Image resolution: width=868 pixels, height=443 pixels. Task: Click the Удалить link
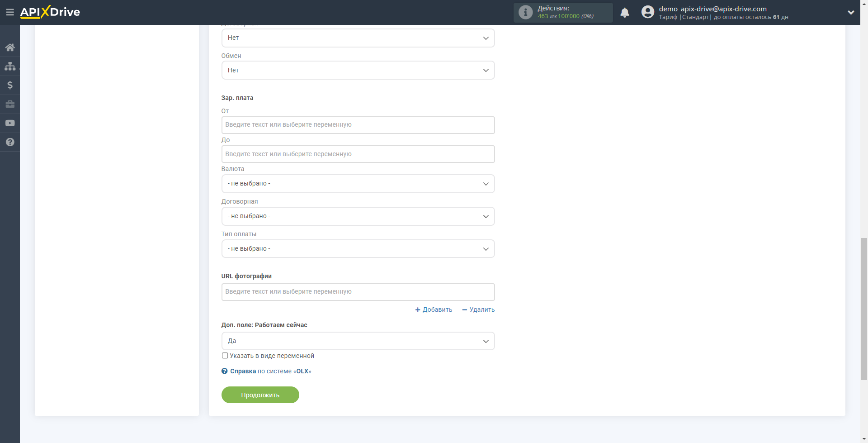coord(478,310)
